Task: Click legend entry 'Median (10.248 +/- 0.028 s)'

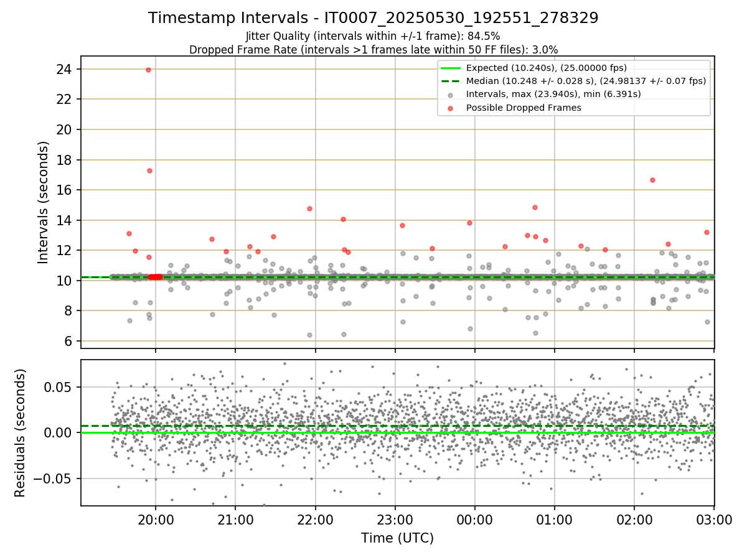Action: coord(586,81)
